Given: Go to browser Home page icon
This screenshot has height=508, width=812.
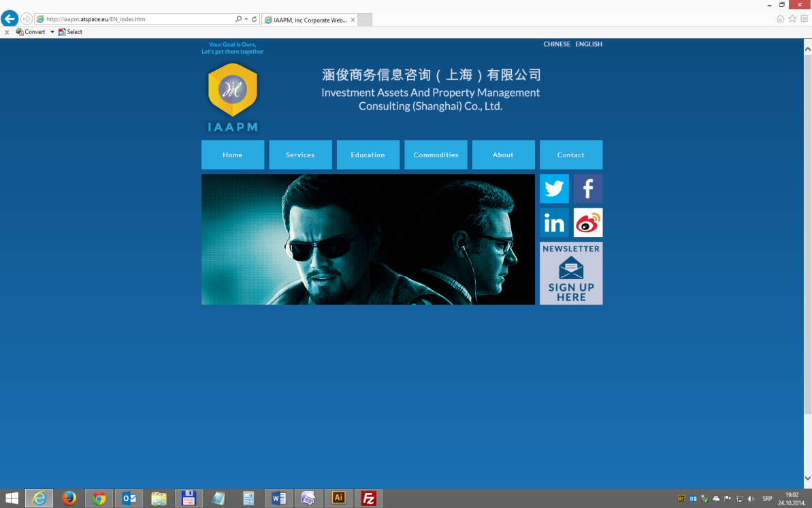Looking at the screenshot, I should coord(781,19).
